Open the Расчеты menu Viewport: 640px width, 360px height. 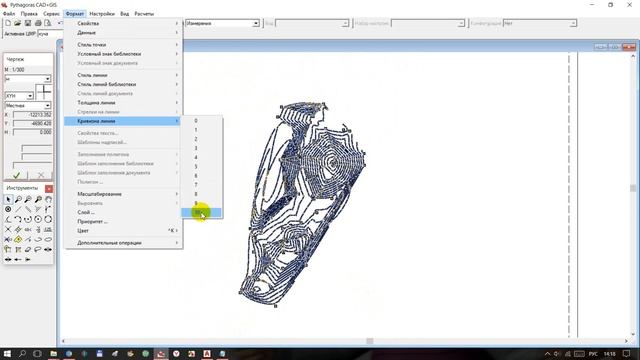pyautogui.click(x=144, y=13)
